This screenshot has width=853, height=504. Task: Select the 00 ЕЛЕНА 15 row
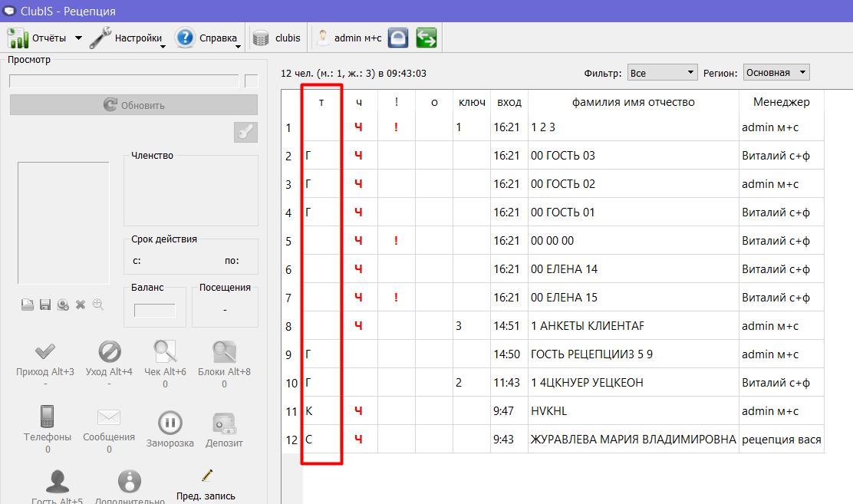tap(553, 297)
